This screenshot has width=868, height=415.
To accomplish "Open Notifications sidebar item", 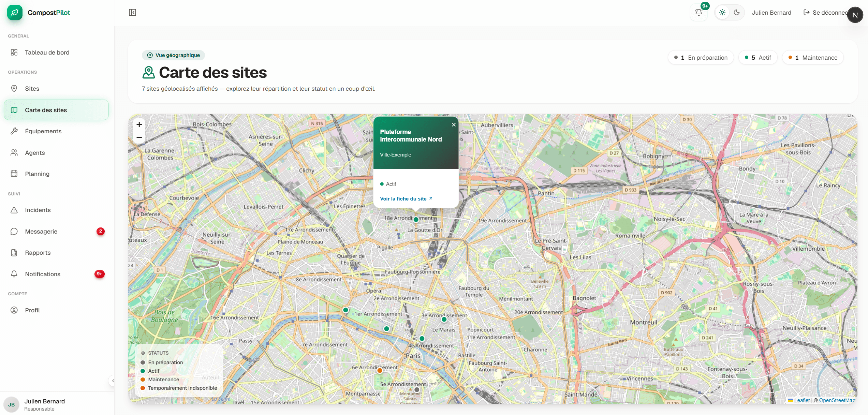I will (x=56, y=274).
